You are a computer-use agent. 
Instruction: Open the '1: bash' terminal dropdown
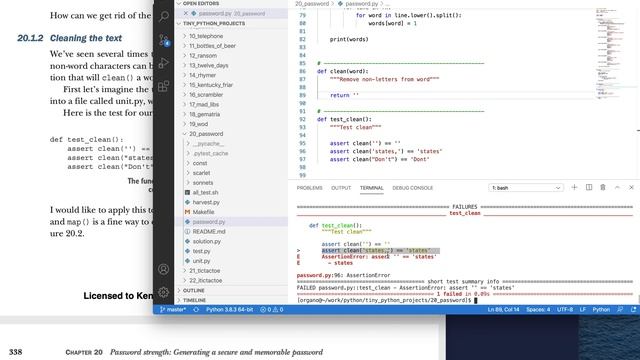click(526, 188)
